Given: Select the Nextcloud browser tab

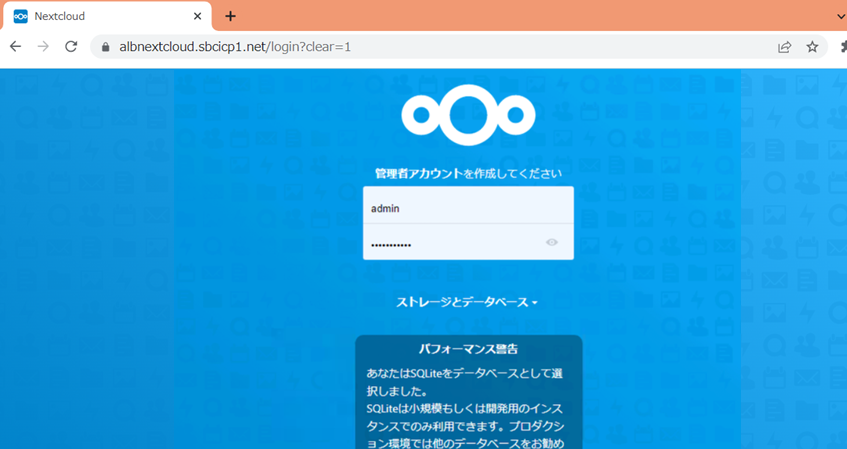Looking at the screenshot, I should pos(107,16).
